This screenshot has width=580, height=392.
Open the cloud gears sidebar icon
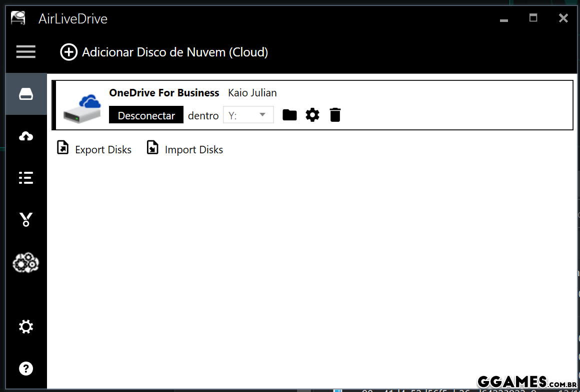26,262
